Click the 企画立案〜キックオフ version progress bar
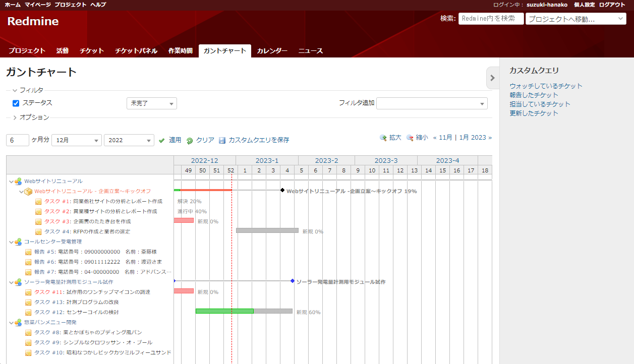The height and width of the screenshot is (364, 634). [203, 190]
